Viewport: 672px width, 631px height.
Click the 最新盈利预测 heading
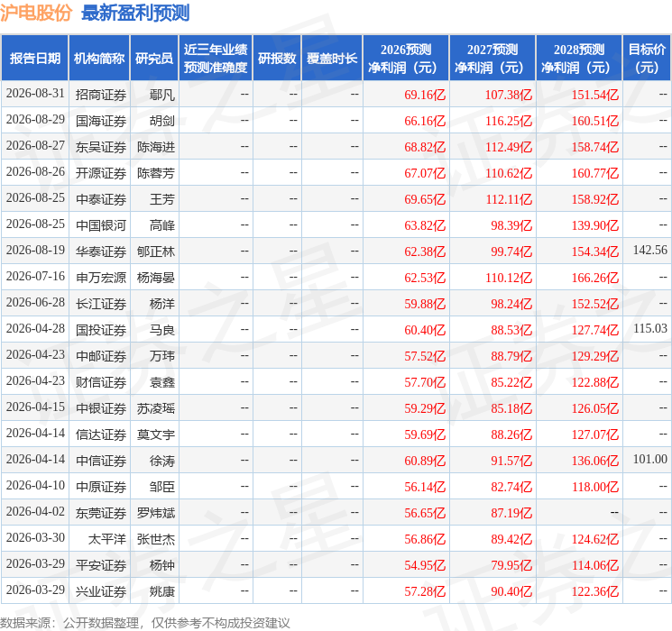(135, 14)
